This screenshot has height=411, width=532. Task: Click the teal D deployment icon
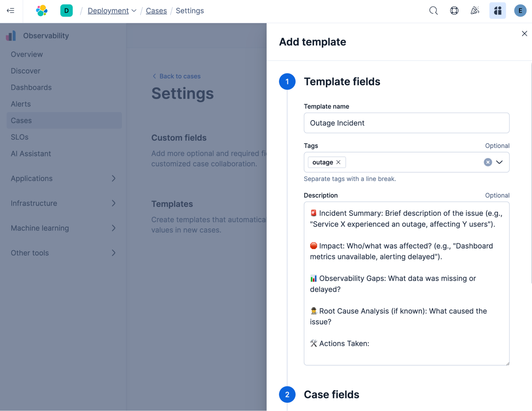pos(67,11)
